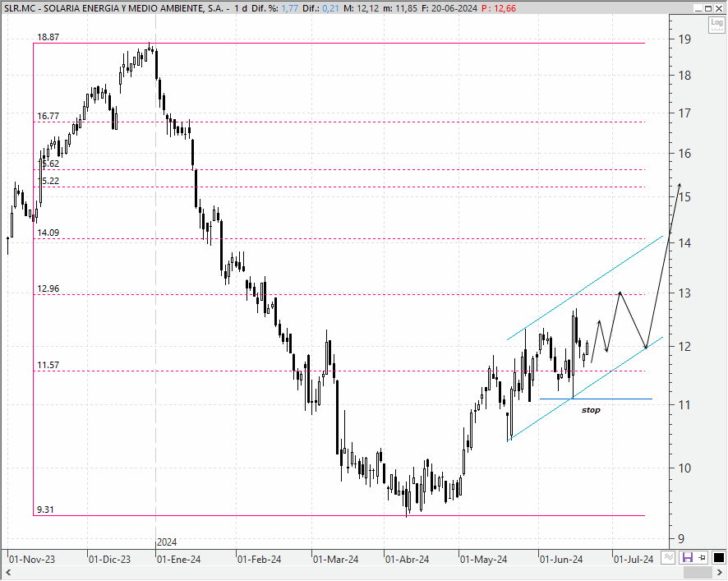Click the 11.57 level label
The width and height of the screenshot is (728, 581).
pyautogui.click(x=48, y=365)
